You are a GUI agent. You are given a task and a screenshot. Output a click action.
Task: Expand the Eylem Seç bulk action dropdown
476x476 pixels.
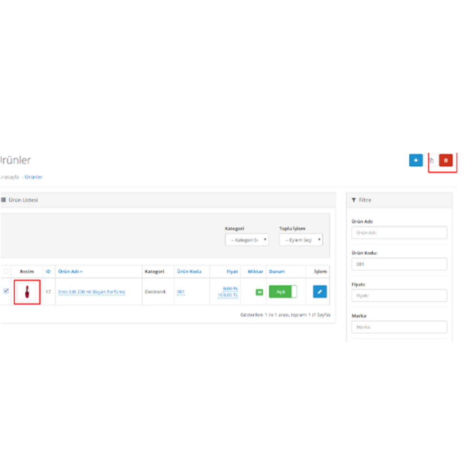click(x=301, y=240)
